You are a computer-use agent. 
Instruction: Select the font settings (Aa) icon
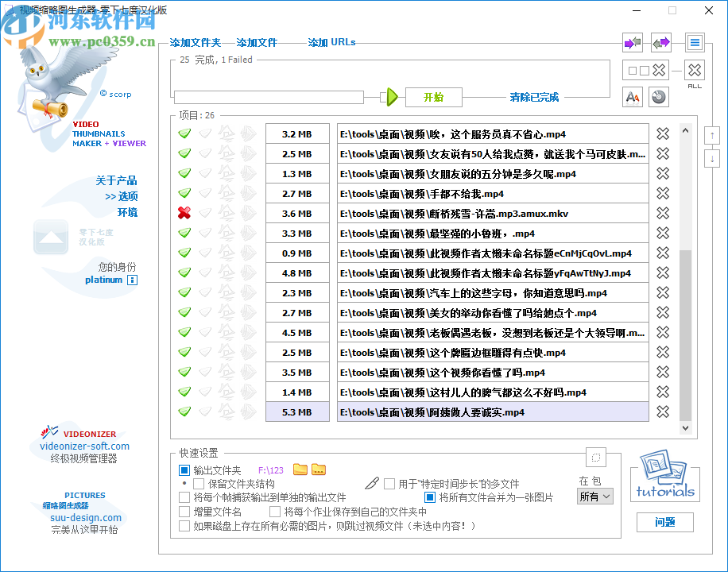tap(632, 96)
